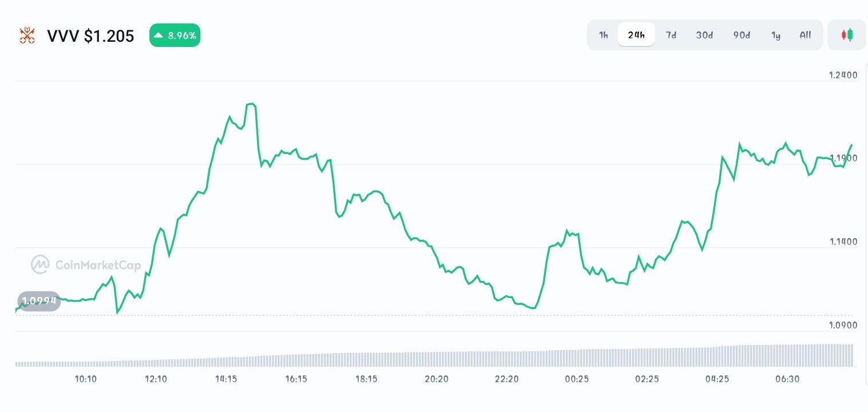This screenshot has width=868, height=412.
Task: Switch price view by clicking the 8.96% badge
Action: (175, 35)
